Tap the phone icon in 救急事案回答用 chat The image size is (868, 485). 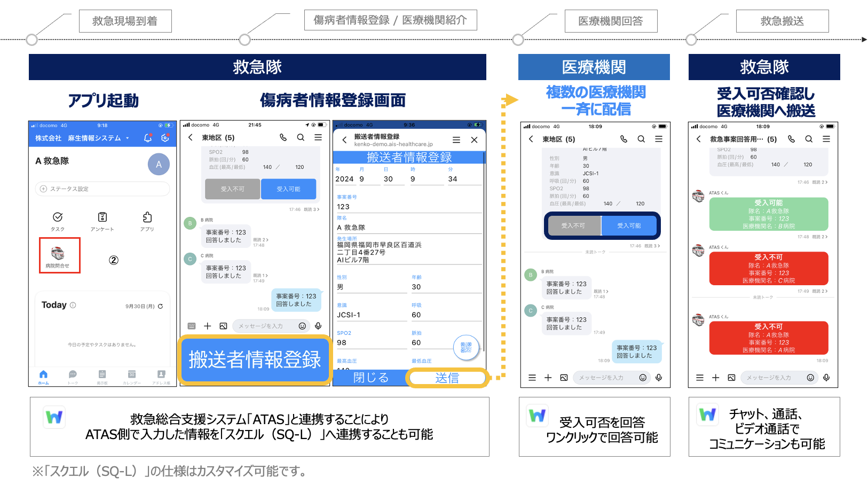[x=791, y=139]
